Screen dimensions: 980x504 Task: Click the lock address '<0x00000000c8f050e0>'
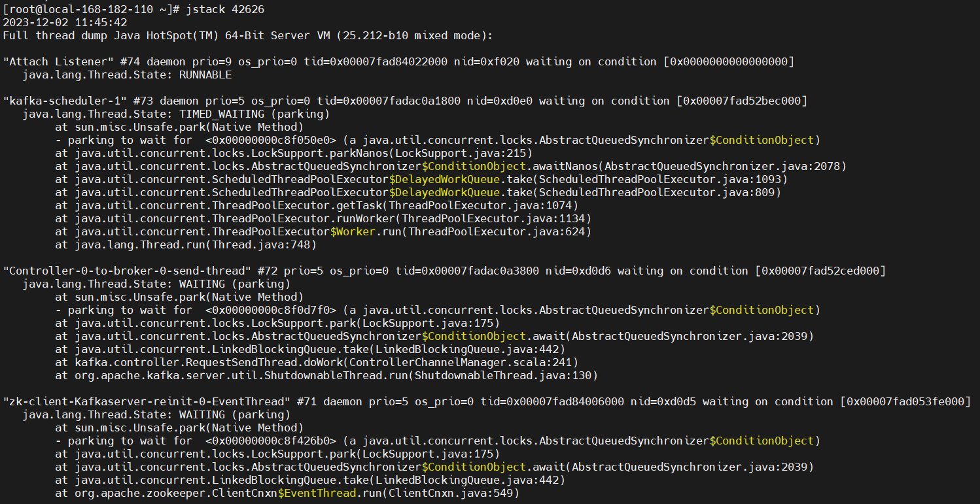click(271, 140)
